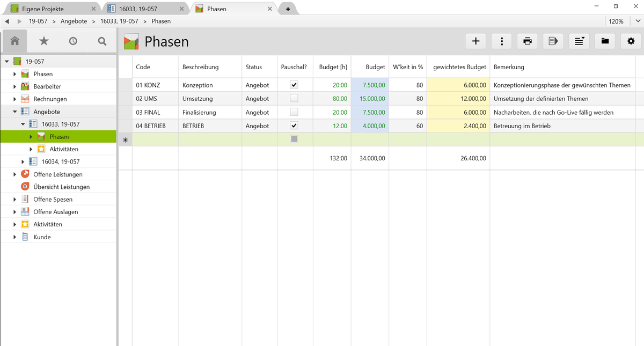
Task: Click the plus button to add a phase
Action: point(475,41)
